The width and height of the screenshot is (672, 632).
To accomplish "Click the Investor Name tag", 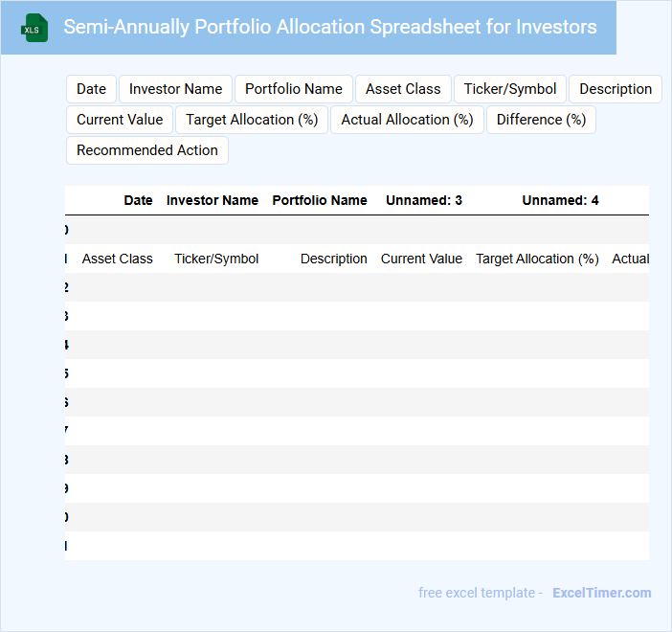I will pyautogui.click(x=175, y=89).
